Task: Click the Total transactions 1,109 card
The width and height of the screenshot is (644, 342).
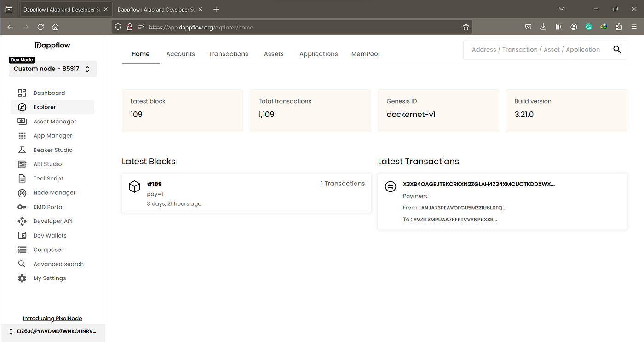Action: point(310,110)
